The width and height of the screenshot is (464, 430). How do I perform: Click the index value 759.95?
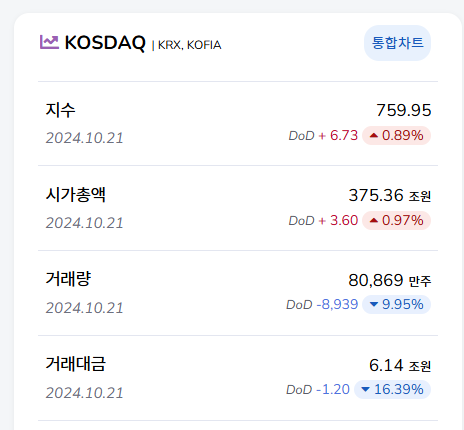pyautogui.click(x=404, y=110)
